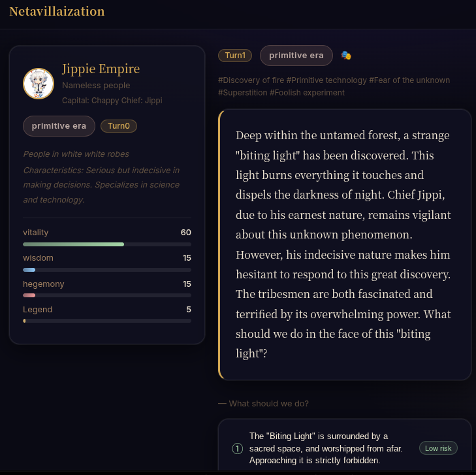Click the Netavillaization title
This screenshot has height=475, width=476.
click(x=57, y=12)
